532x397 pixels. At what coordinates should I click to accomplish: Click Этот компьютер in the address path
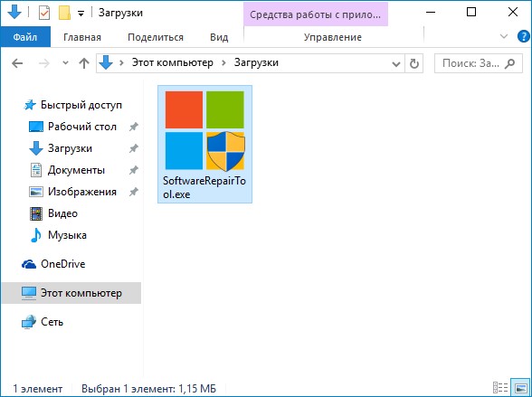[x=172, y=62]
